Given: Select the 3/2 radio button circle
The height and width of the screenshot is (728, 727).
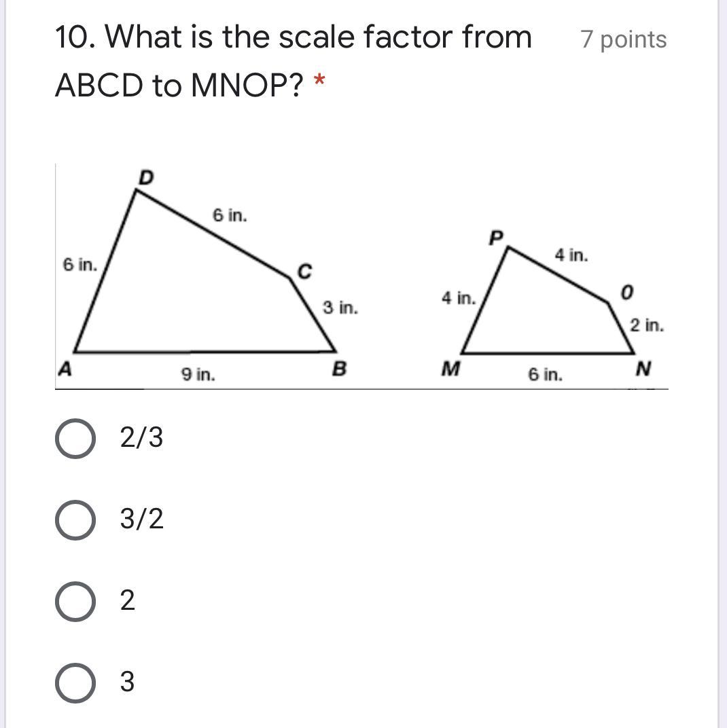Looking at the screenshot, I should click(x=75, y=520).
